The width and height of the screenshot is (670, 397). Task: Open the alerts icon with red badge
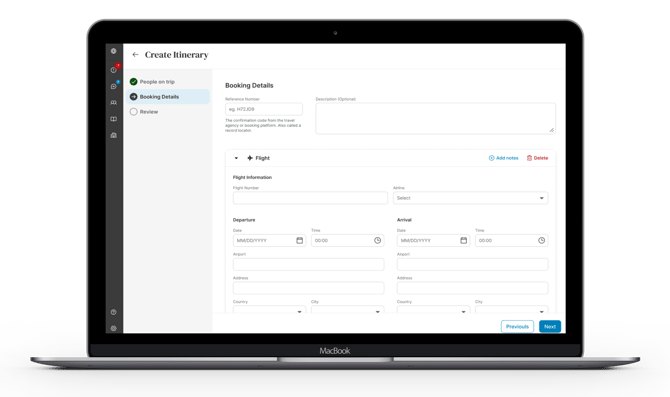pos(114,70)
